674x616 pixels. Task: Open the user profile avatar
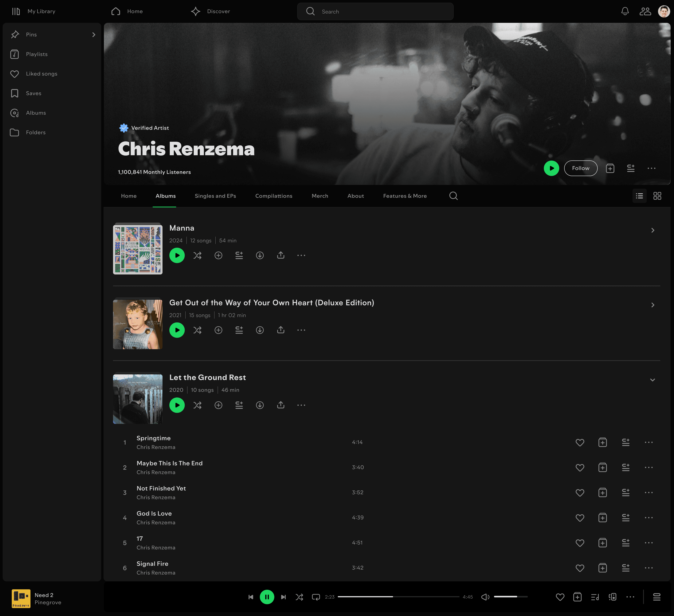tap(664, 11)
